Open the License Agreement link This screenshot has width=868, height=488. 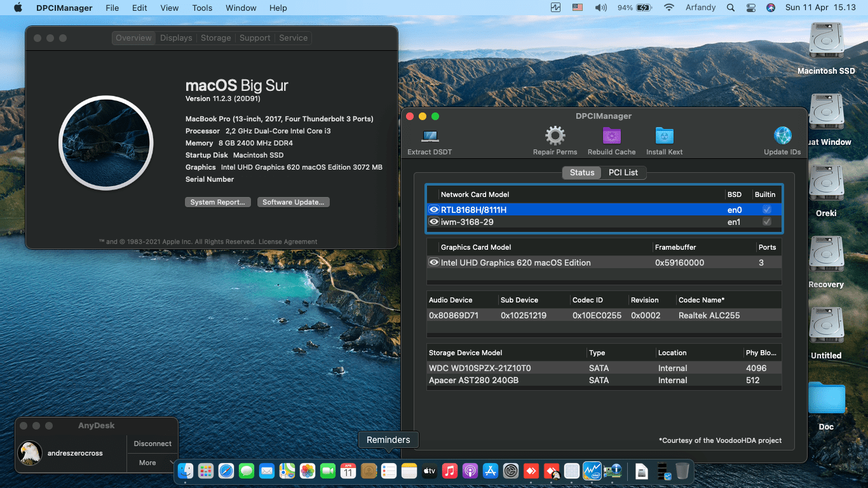click(288, 241)
